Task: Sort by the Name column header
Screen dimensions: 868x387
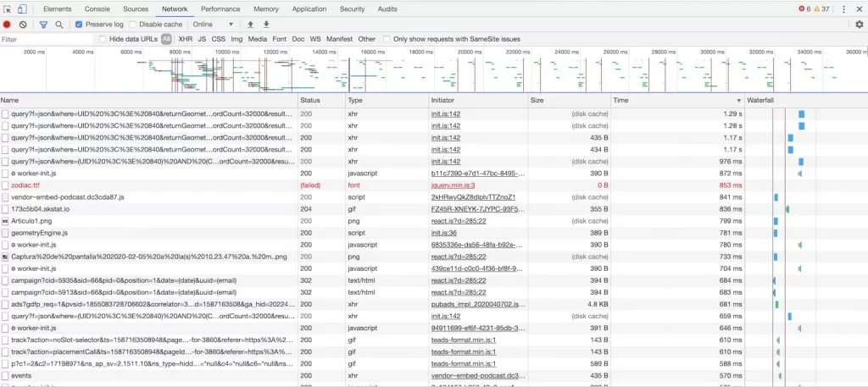Action: click(149, 101)
